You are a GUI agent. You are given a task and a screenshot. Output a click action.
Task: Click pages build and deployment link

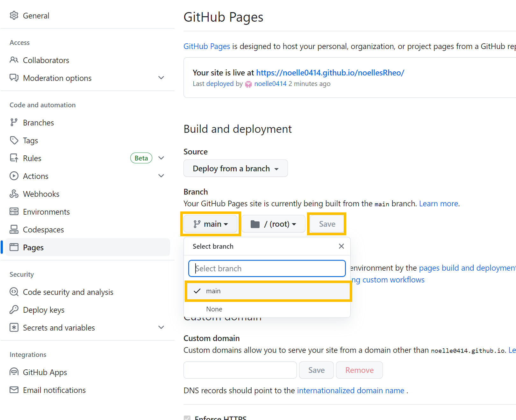point(467,268)
